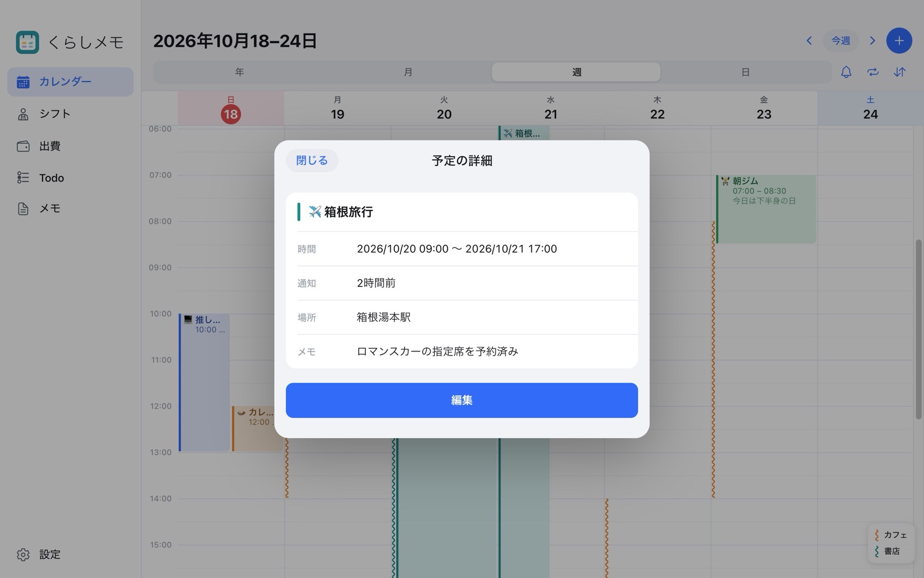Open the 朝ジム event on Friday
Viewport: 924px width, 578px height.
766,209
